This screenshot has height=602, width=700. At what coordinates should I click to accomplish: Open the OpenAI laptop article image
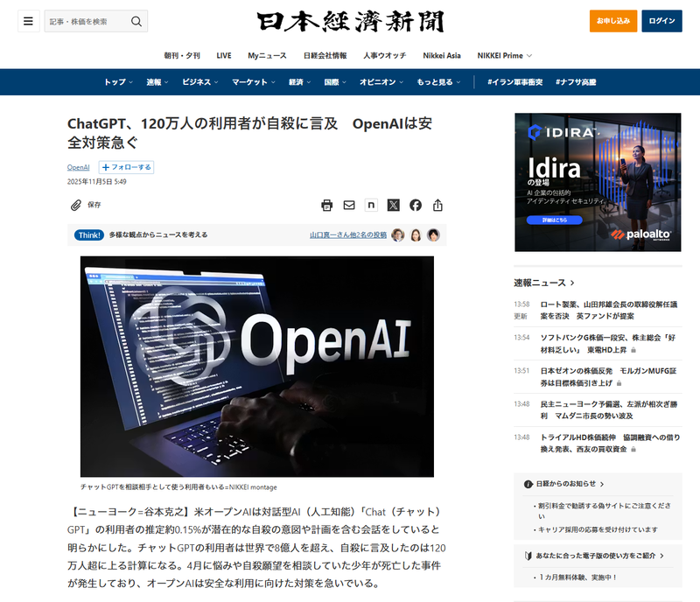click(257, 367)
